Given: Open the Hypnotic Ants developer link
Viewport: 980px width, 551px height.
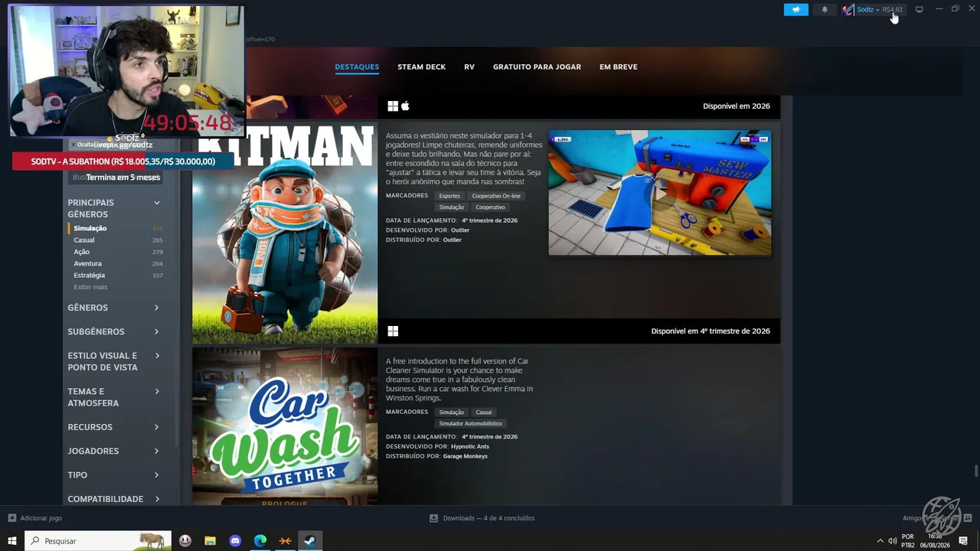Looking at the screenshot, I should tap(470, 446).
